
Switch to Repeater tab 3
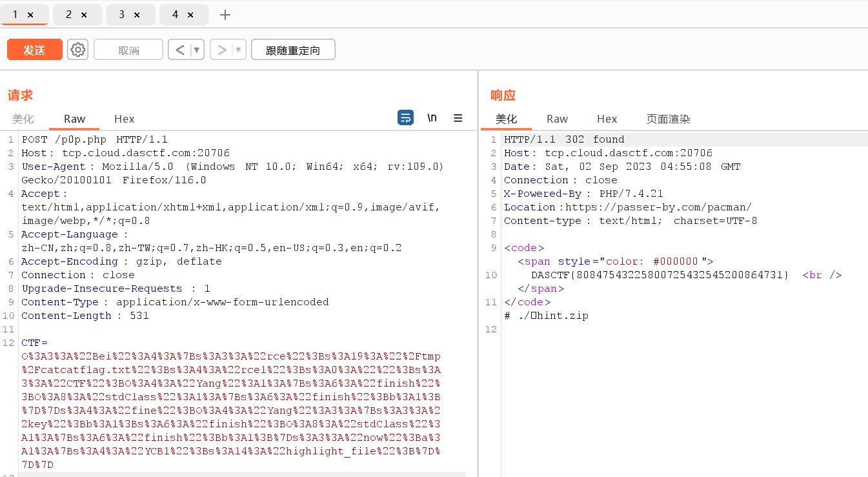pos(122,14)
